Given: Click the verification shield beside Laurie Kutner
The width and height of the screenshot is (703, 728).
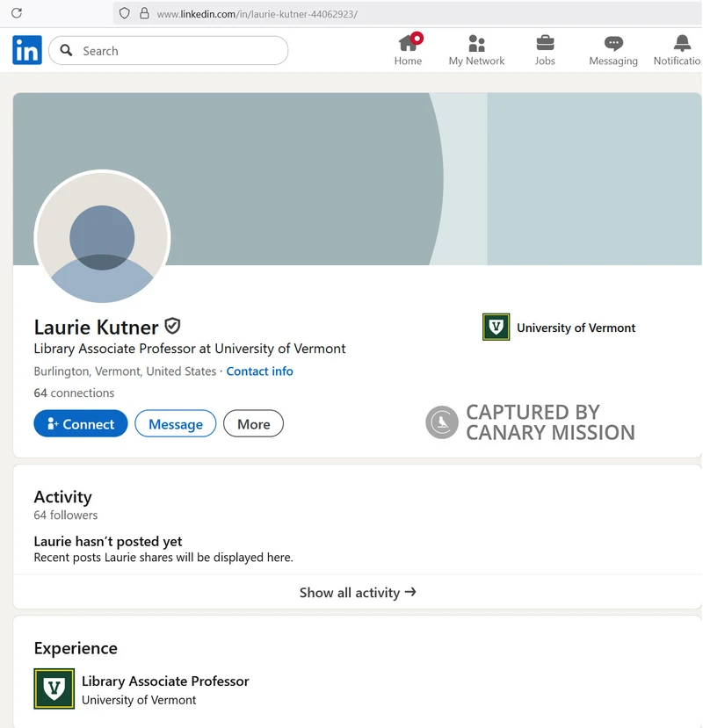Looking at the screenshot, I should coord(173,326).
